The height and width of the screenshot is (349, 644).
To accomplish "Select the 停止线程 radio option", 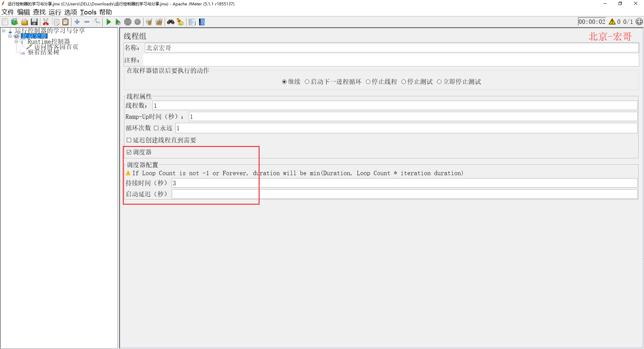I will [x=368, y=82].
